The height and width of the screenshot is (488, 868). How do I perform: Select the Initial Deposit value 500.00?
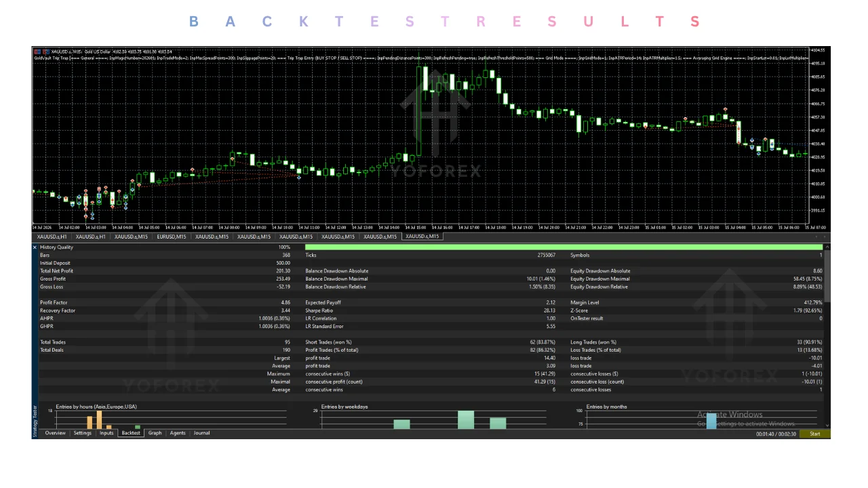(283, 263)
